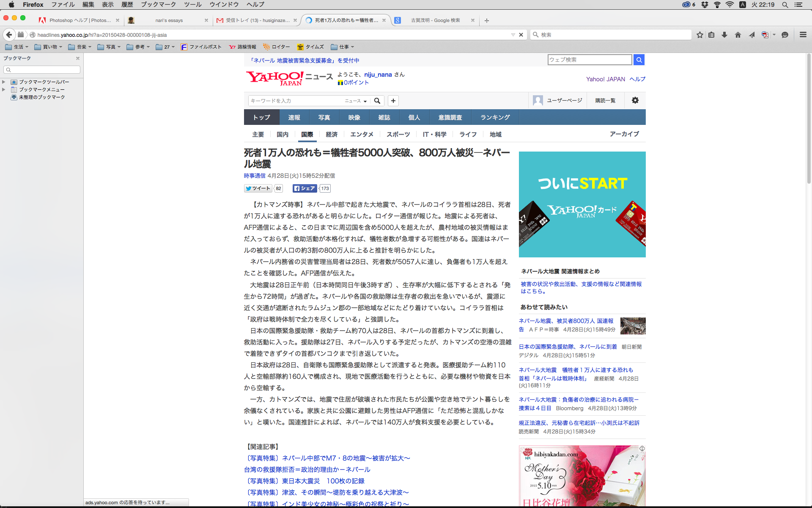This screenshot has height=508, width=812.
Task: Bookmark this page with star icon
Action: (x=700, y=35)
